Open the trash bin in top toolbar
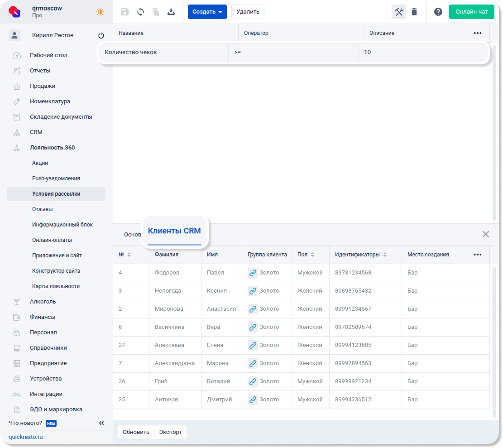 click(414, 12)
